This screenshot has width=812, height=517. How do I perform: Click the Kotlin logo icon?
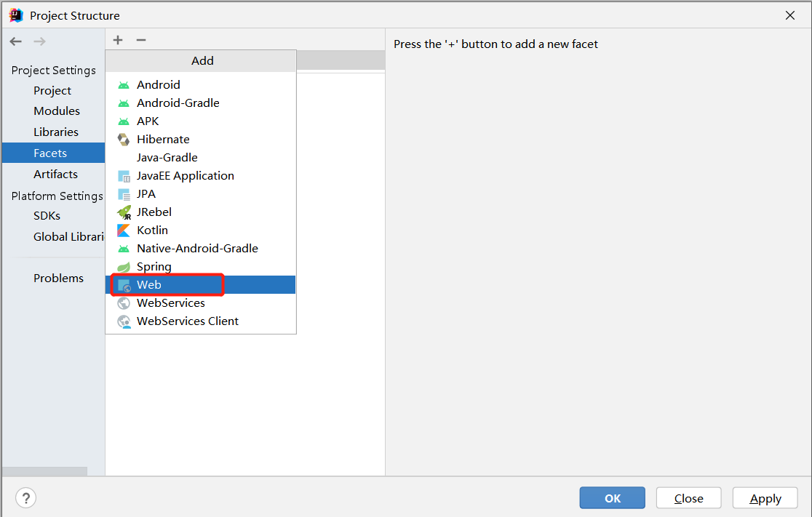[124, 231]
